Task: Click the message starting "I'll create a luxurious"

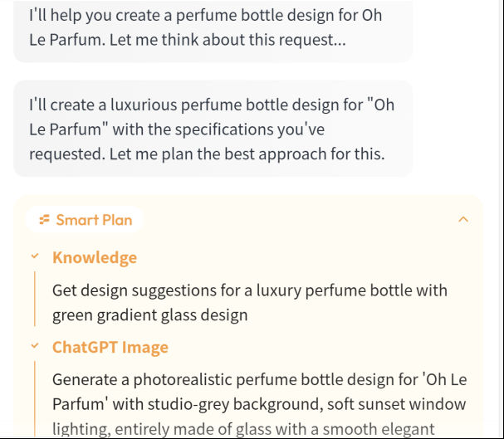Action: click(x=213, y=129)
